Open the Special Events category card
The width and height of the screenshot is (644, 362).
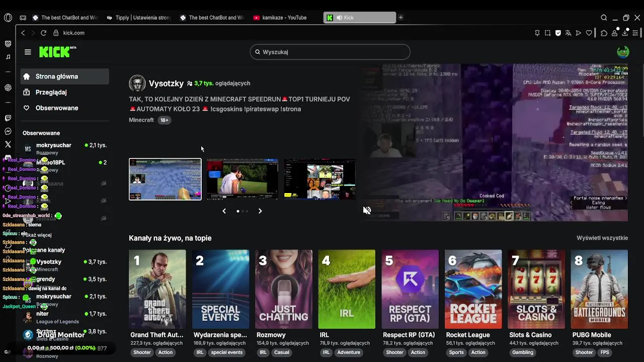pyautogui.click(x=220, y=289)
